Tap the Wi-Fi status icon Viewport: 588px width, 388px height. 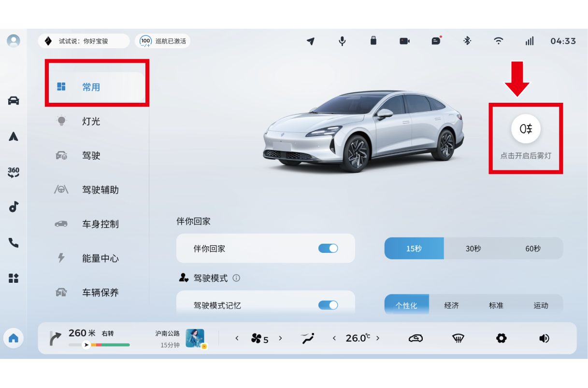(x=499, y=41)
